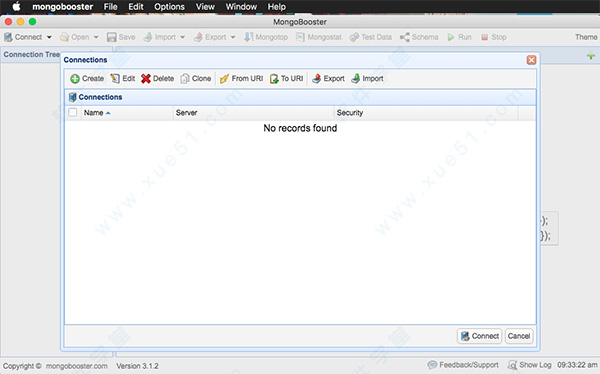Open the Options menu
This screenshot has height=374, width=600.
[x=169, y=7]
